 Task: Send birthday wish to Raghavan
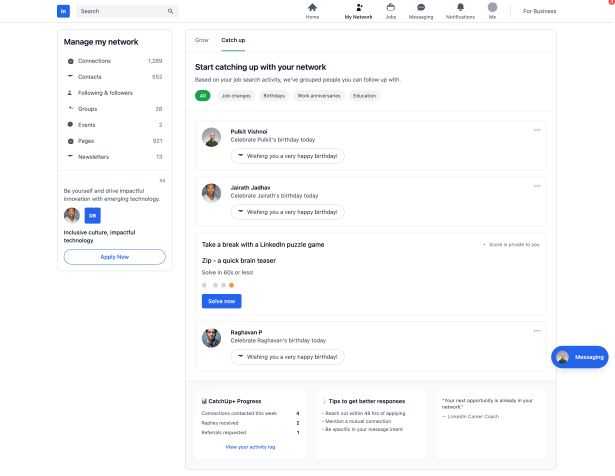pos(287,357)
